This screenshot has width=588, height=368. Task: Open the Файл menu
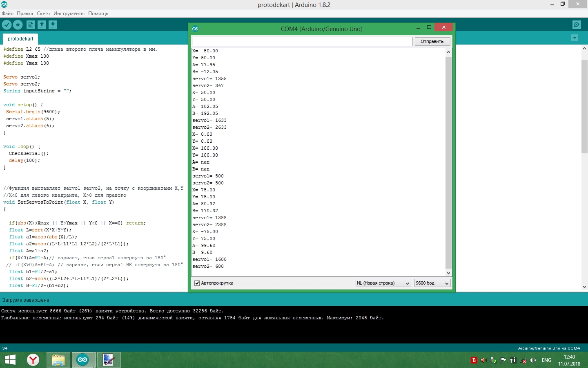tap(8, 13)
